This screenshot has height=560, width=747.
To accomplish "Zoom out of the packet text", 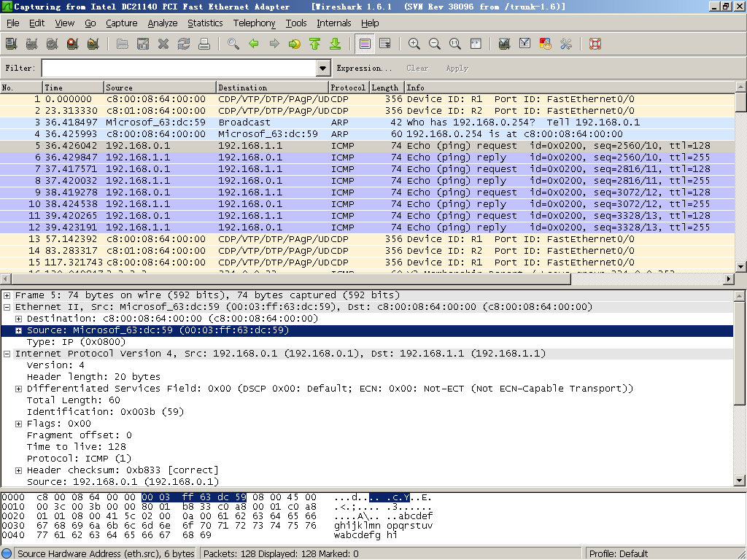I will 435,44.
